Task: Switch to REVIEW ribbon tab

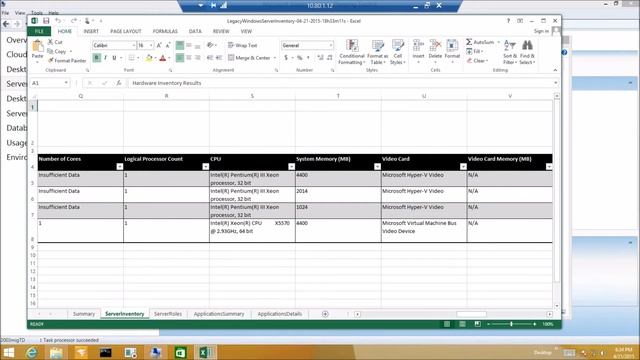Action: pyautogui.click(x=221, y=31)
